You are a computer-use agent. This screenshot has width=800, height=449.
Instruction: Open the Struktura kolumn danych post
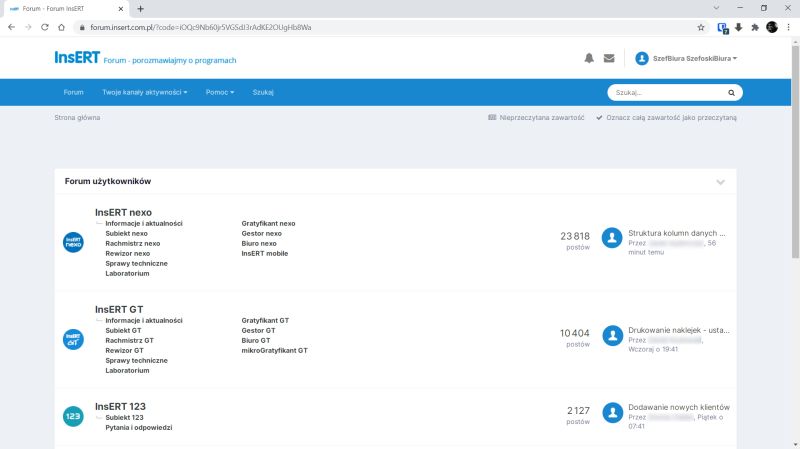677,233
